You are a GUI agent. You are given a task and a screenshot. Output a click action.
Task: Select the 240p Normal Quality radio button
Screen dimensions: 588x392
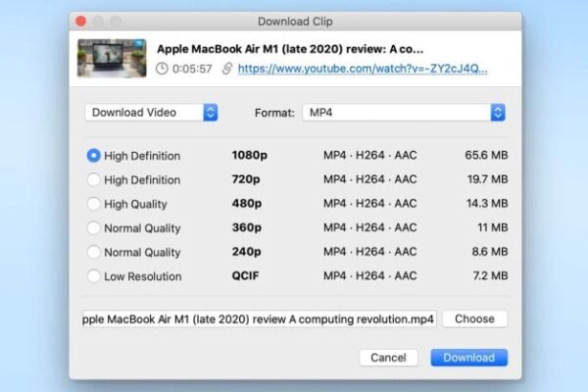93,252
